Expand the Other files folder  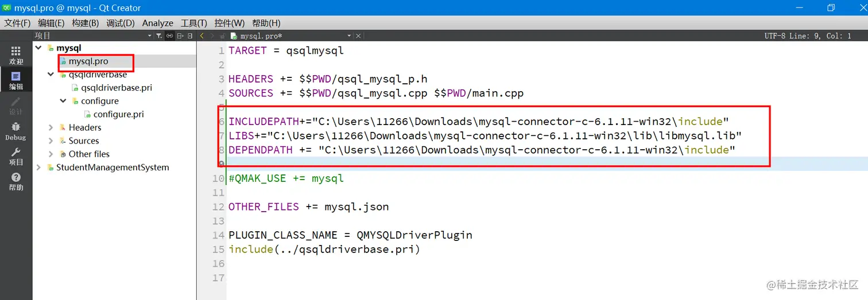[x=51, y=154]
